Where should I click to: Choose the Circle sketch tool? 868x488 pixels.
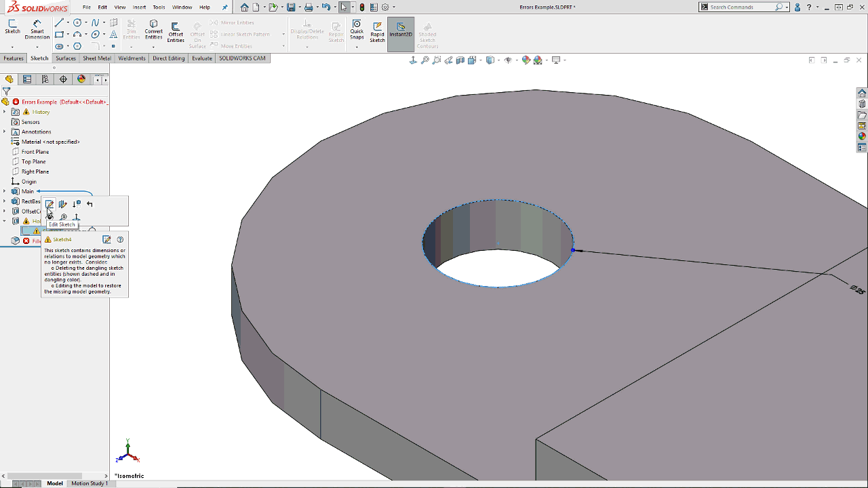pos(77,23)
